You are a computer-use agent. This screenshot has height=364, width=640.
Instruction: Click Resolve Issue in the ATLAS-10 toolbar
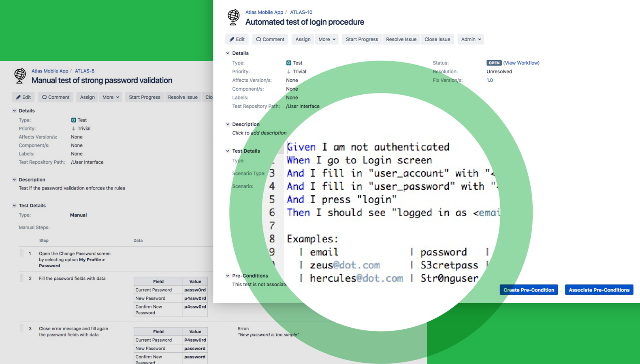[x=401, y=39]
